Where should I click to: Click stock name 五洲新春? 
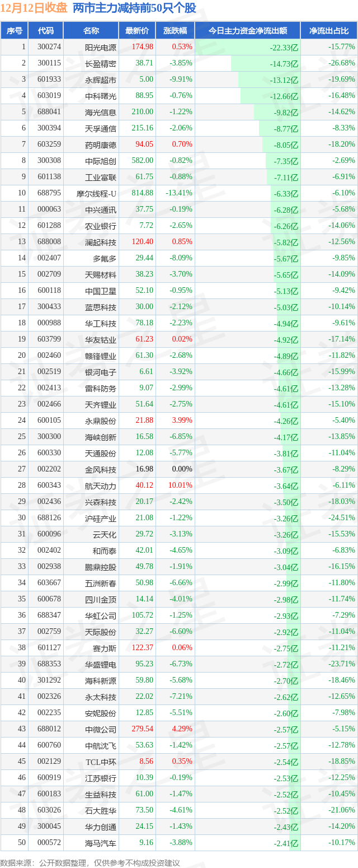tap(101, 583)
